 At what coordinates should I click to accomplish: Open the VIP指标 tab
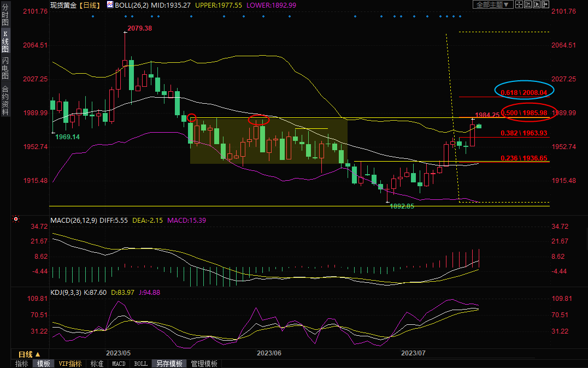click(70, 364)
